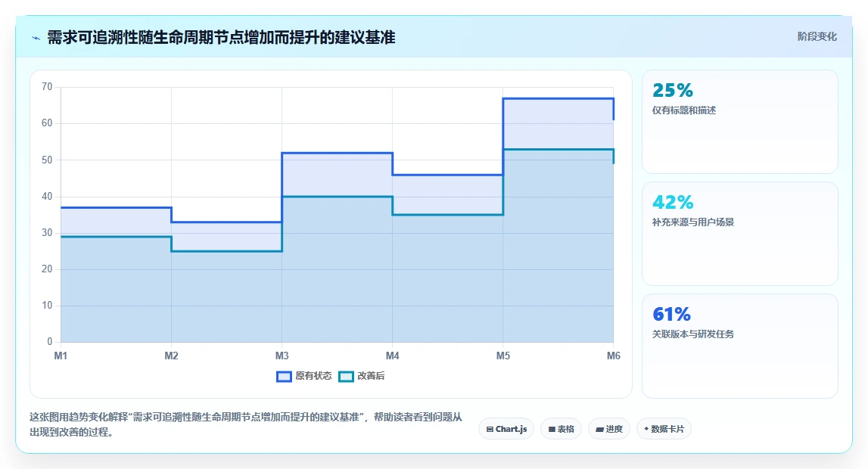
Task: Click the 表格 tag icon
Action: click(x=552, y=429)
